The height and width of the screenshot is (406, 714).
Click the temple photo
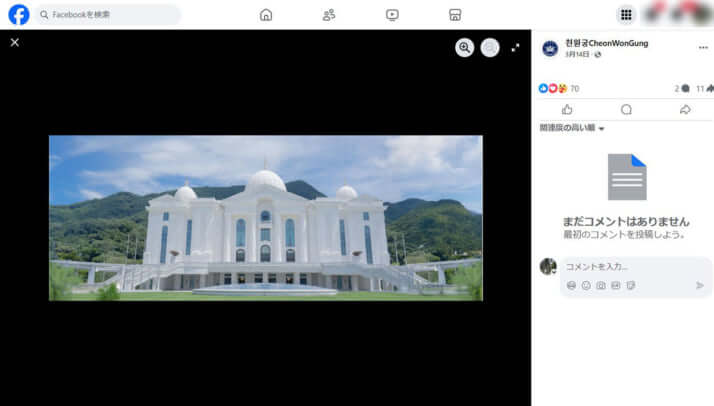265,217
